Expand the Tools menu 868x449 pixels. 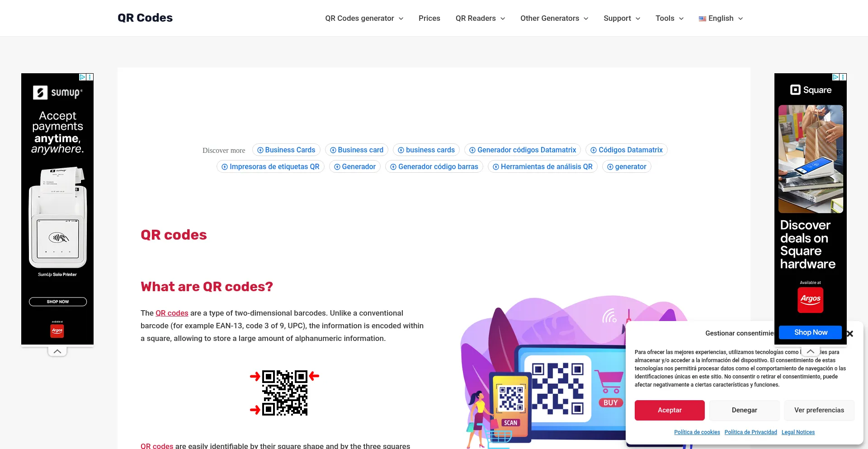point(670,19)
